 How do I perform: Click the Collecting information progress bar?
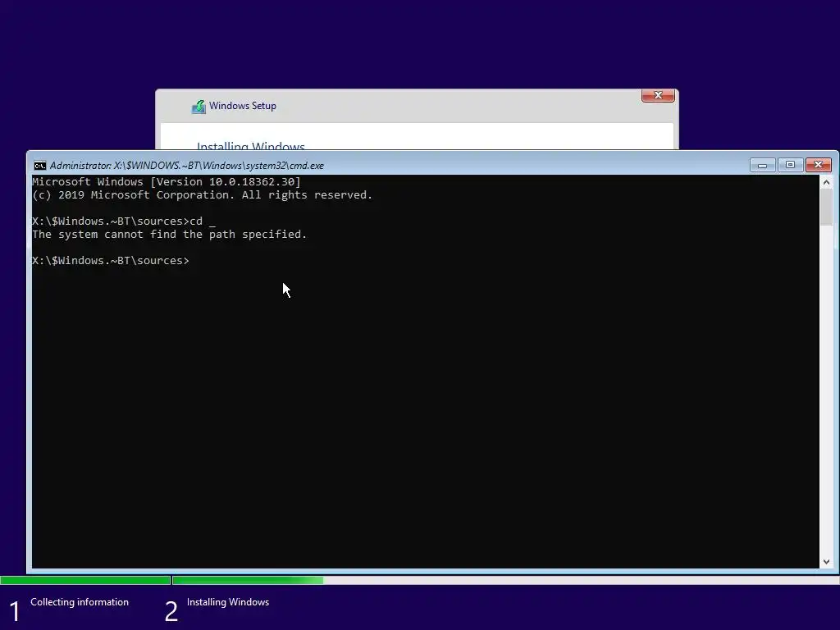85,580
